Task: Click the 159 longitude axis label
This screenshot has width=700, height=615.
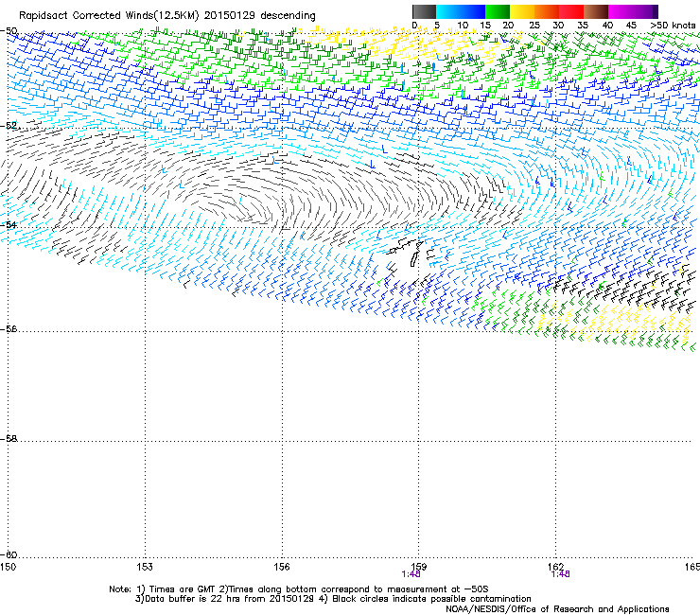Action: [419, 567]
